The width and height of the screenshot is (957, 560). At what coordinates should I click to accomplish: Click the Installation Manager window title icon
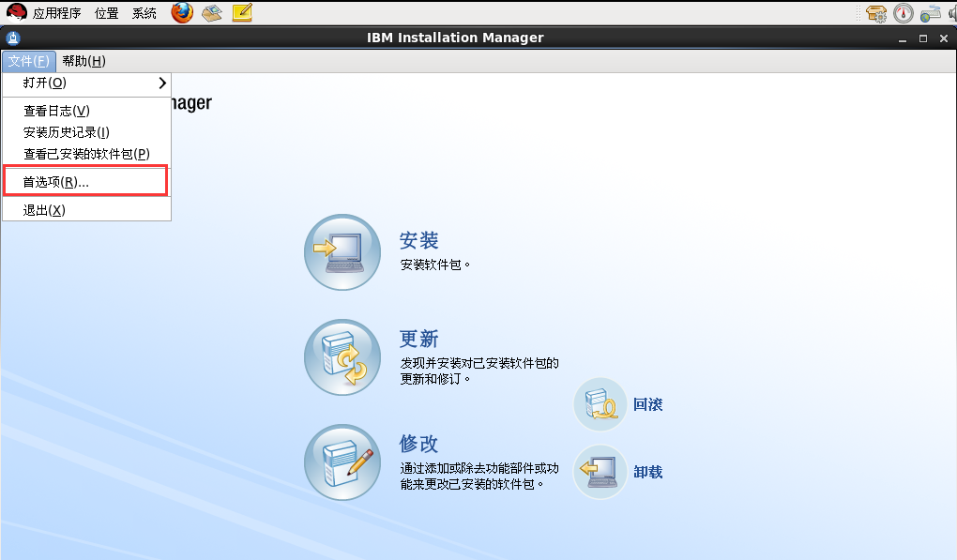(x=13, y=38)
